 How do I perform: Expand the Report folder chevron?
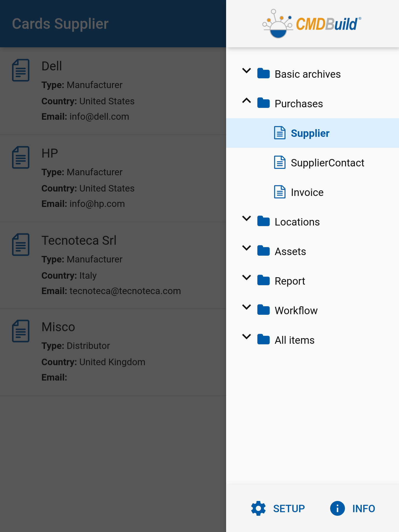246,278
